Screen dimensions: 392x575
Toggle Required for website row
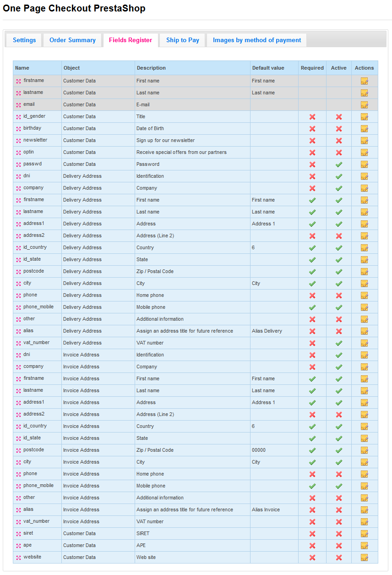[x=312, y=558]
